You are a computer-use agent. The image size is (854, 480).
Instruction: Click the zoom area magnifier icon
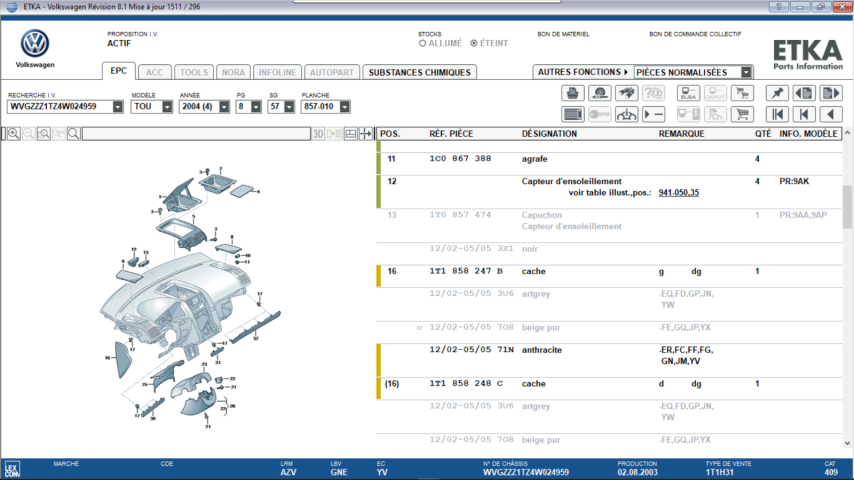[44, 133]
